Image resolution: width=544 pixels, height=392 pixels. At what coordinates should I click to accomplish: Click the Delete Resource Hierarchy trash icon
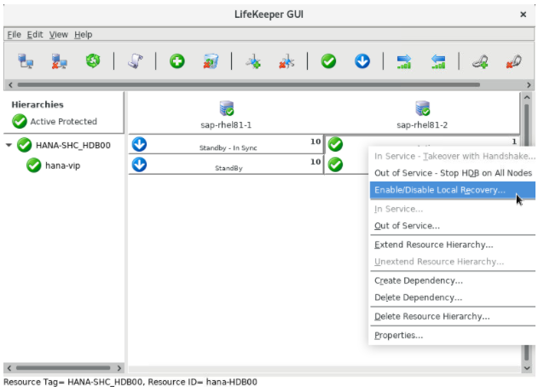pos(211,61)
